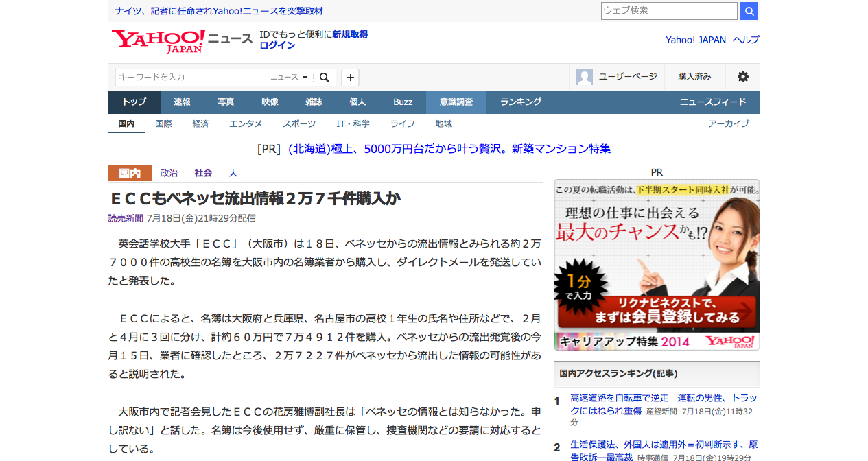Screen dimensions: 868x461
Task: Click the 北海道 新築マンション特集 PR link
Action: point(449,149)
